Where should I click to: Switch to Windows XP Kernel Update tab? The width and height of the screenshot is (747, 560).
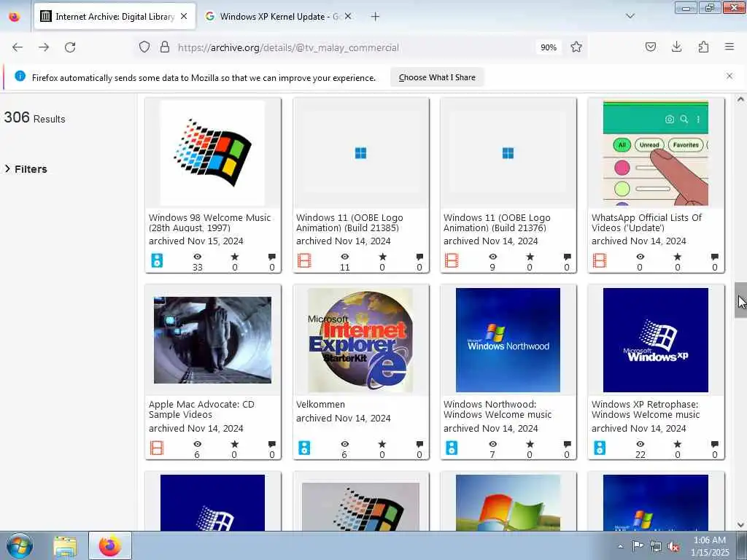tap(279, 16)
